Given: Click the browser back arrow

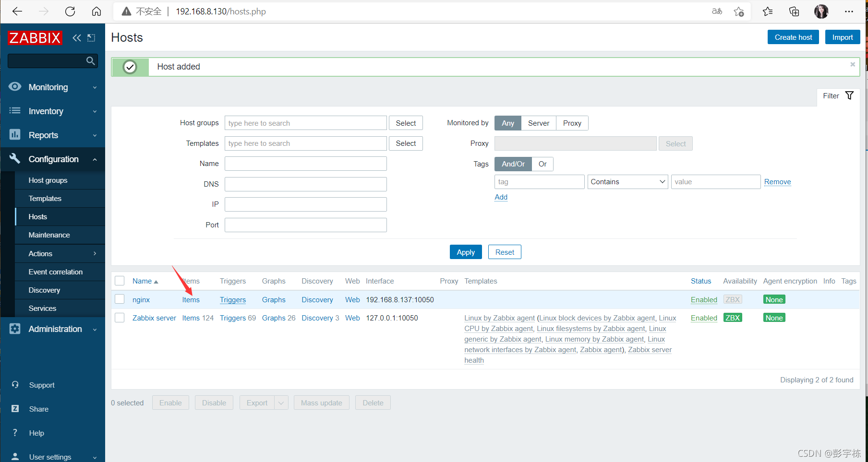Looking at the screenshot, I should (17, 12).
